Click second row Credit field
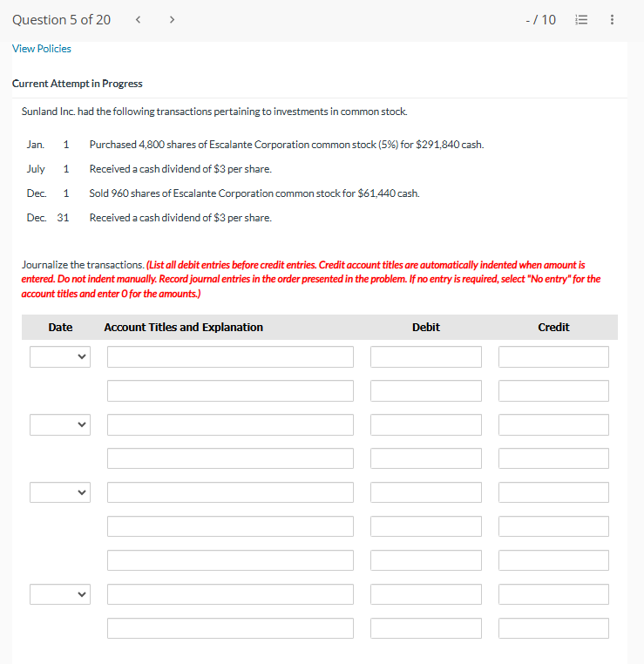The height and width of the screenshot is (664, 644). click(x=554, y=390)
